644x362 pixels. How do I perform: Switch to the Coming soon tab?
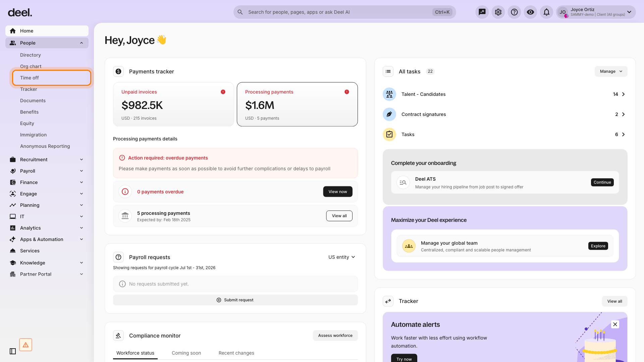click(x=186, y=353)
